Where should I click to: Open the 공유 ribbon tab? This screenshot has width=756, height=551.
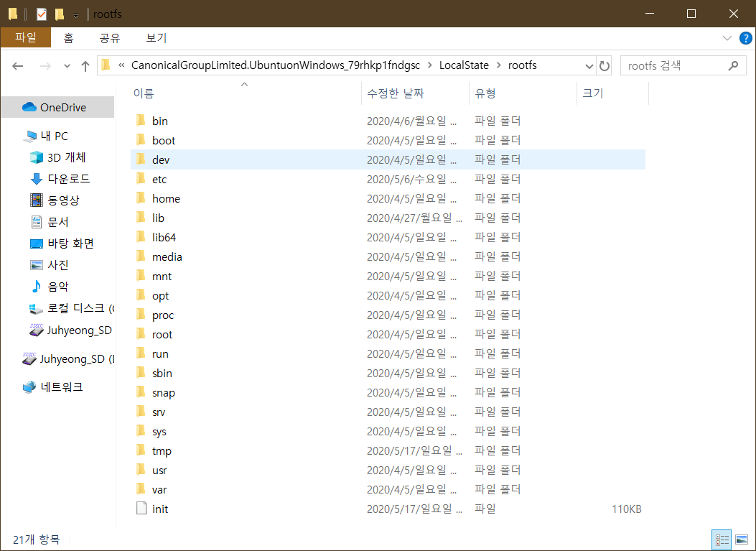pyautogui.click(x=110, y=37)
